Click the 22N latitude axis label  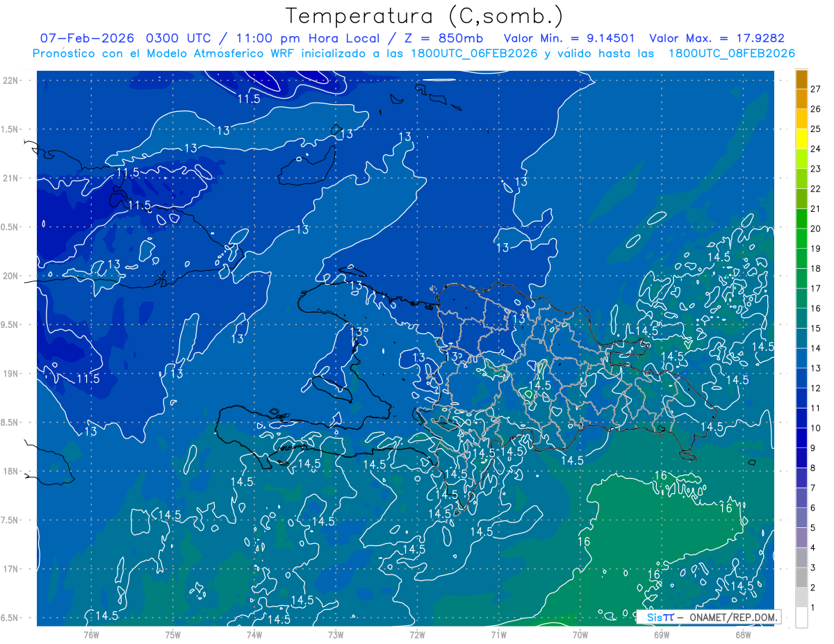pyautogui.click(x=11, y=81)
